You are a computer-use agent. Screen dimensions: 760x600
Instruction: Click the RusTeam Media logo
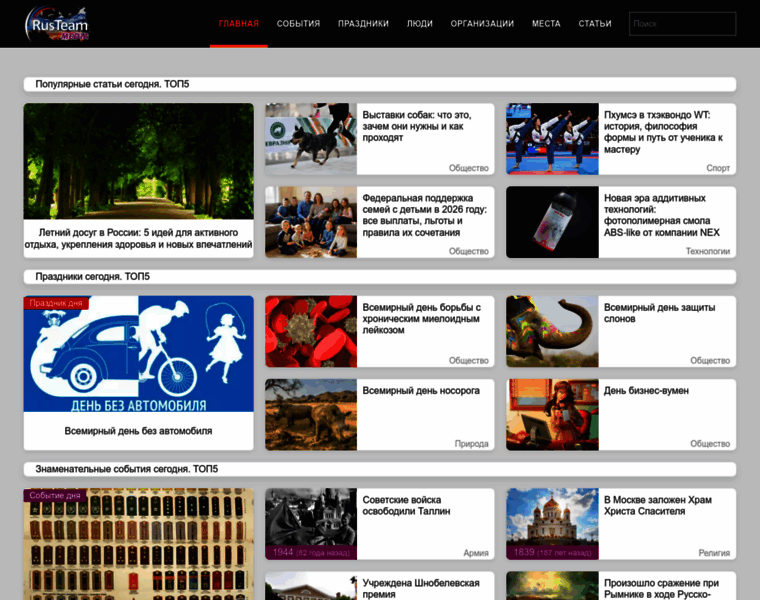[57, 24]
